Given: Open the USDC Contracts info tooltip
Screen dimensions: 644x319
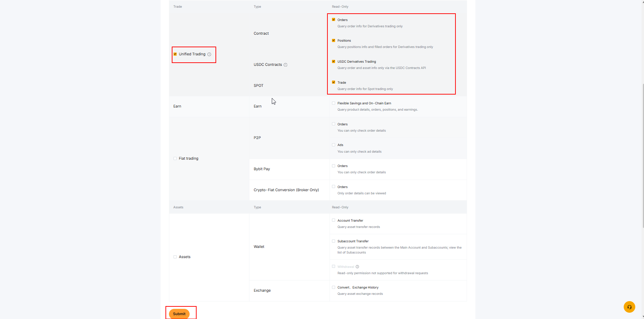Looking at the screenshot, I should 286,64.
